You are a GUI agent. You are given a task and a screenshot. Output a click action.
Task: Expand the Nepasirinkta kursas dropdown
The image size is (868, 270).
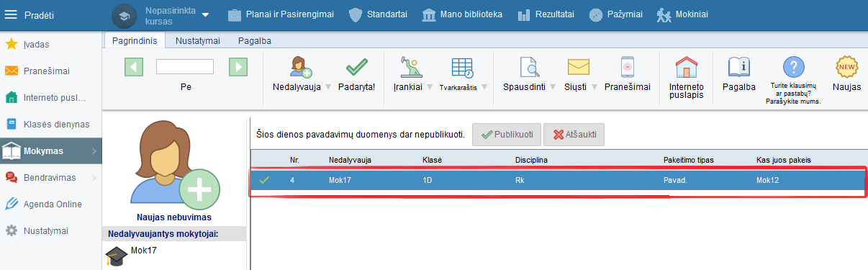[x=205, y=15]
